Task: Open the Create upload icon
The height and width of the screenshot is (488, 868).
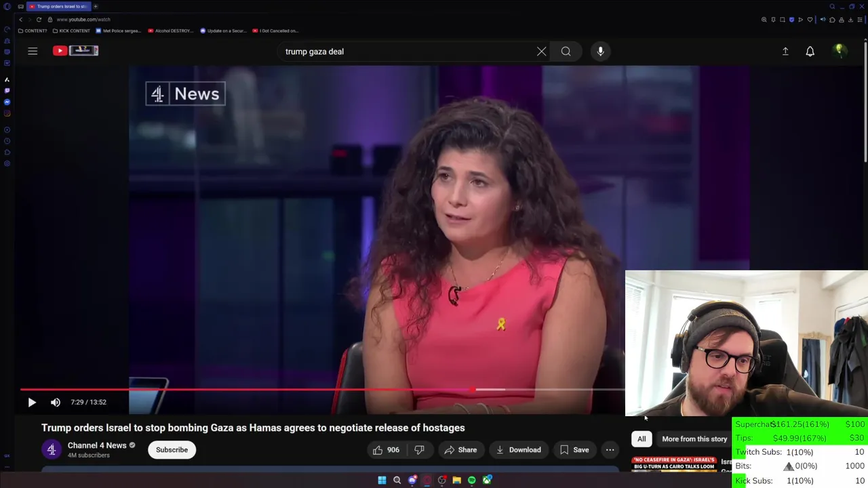Action: coord(785,52)
